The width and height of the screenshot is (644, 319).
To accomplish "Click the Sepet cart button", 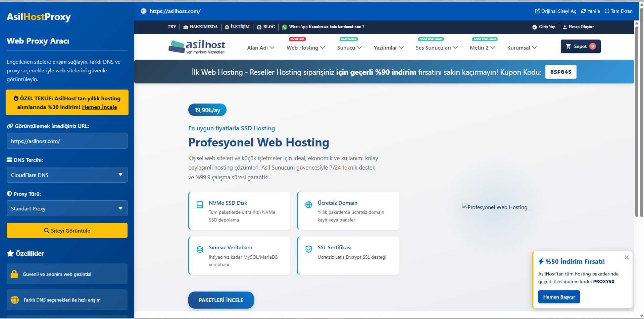I will pyautogui.click(x=581, y=46).
